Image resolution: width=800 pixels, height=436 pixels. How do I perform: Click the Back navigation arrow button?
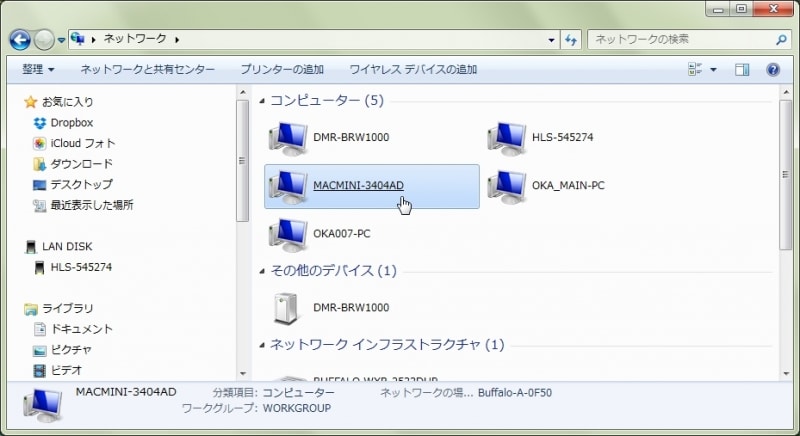(x=20, y=39)
